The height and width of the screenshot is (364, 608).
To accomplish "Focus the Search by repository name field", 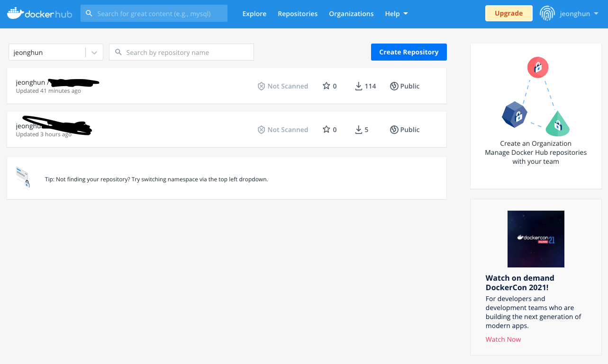I will (x=181, y=52).
